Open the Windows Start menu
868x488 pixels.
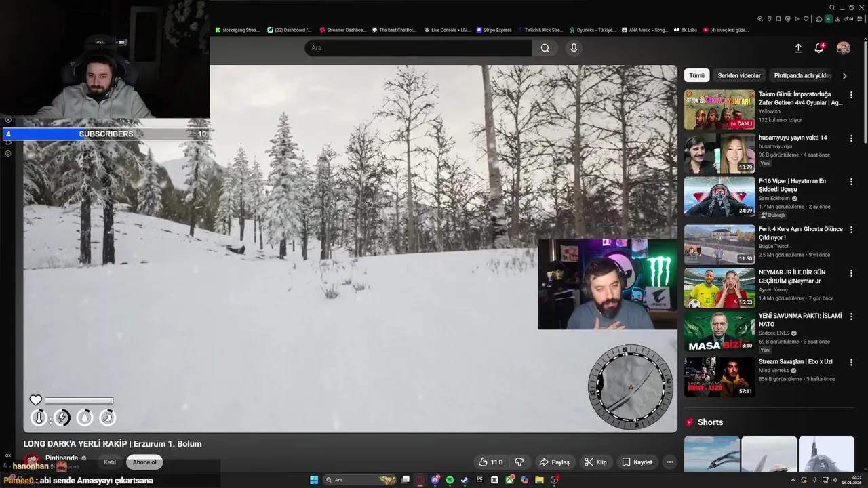314,480
